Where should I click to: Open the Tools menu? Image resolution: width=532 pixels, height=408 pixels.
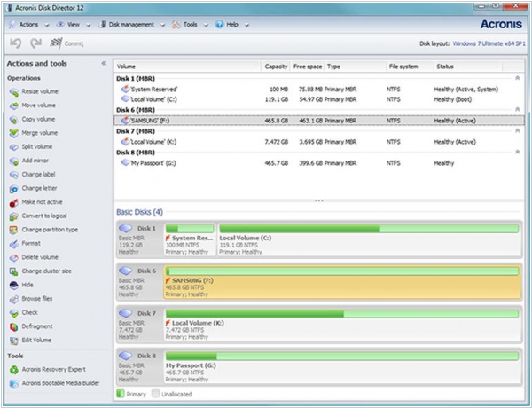pos(191,25)
